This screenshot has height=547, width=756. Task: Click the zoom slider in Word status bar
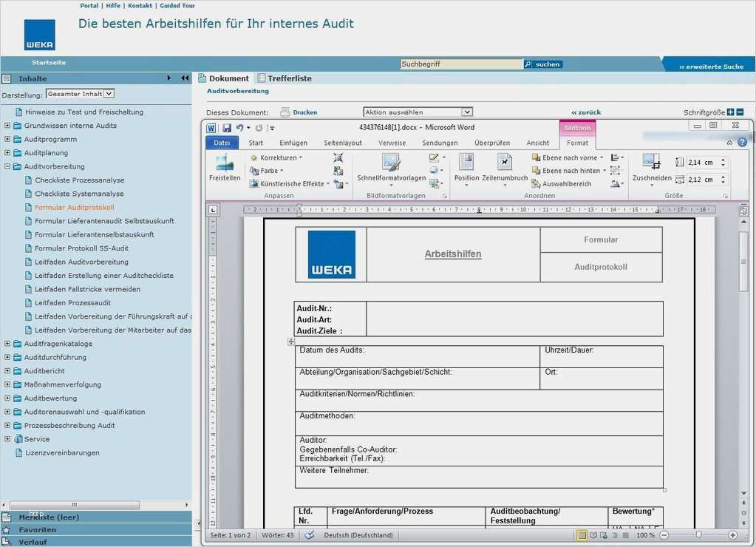pos(698,535)
